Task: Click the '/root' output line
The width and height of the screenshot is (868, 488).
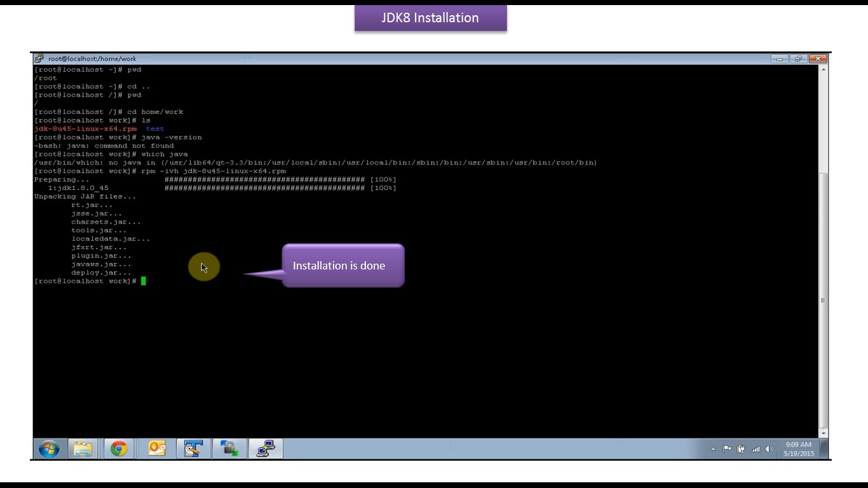Action: [x=46, y=78]
